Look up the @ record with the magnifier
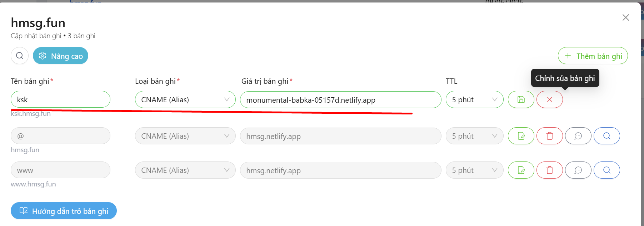Screen dimensions: 644x226 [606, 136]
